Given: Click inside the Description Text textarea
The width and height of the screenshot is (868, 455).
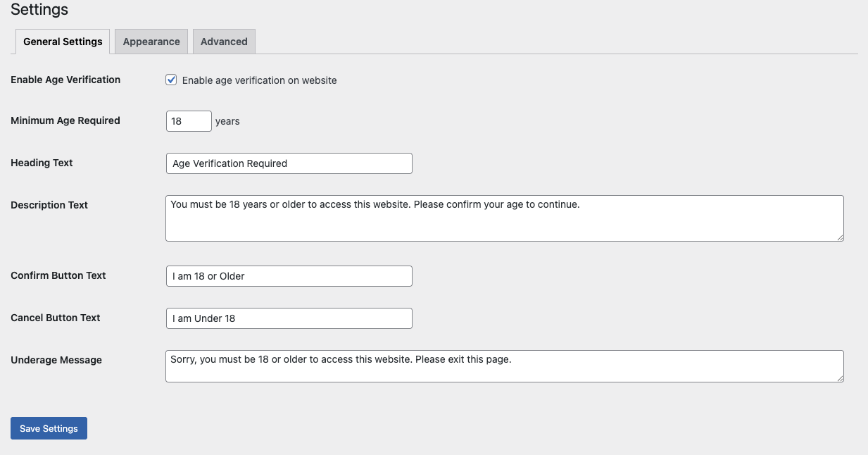Looking at the screenshot, I should point(504,218).
